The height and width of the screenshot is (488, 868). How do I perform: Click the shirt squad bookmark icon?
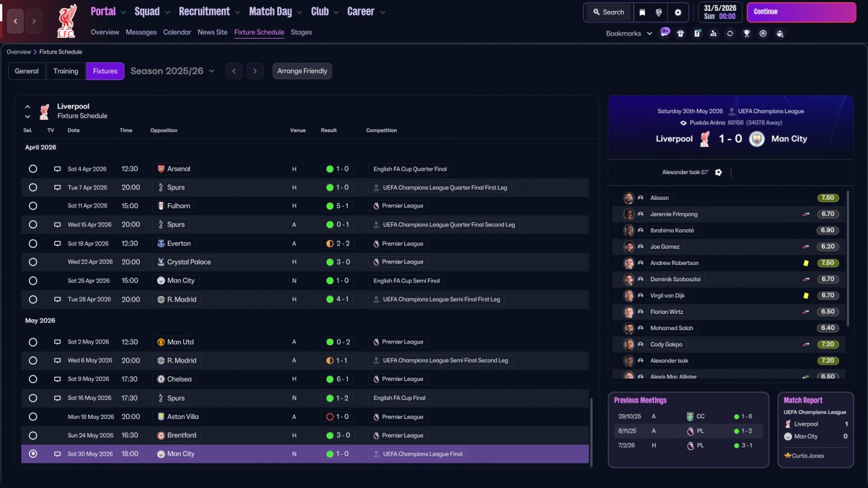(681, 33)
